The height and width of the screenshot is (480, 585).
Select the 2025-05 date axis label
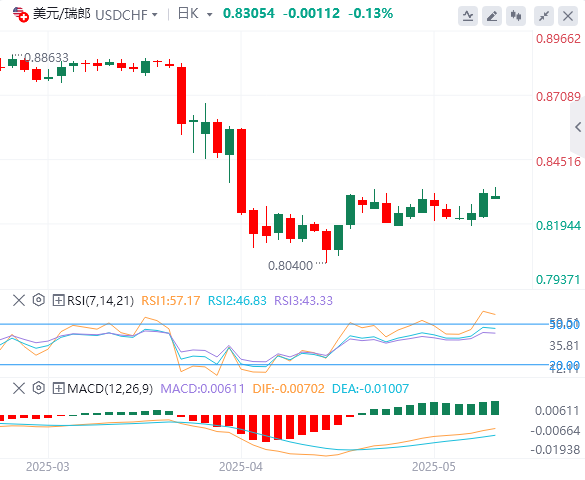(434, 467)
